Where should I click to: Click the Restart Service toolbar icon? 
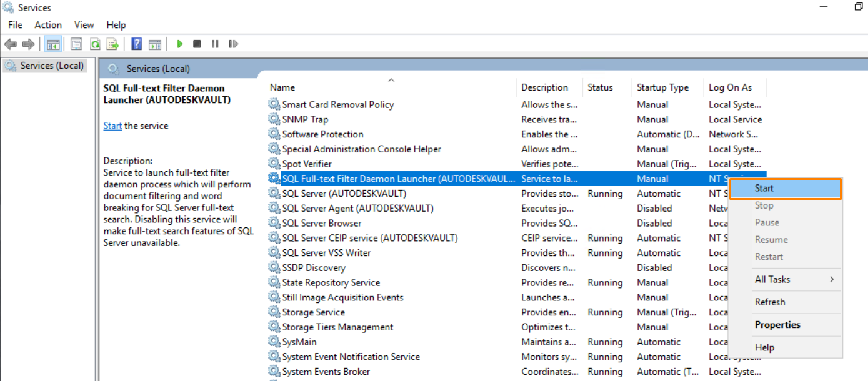pos(233,44)
